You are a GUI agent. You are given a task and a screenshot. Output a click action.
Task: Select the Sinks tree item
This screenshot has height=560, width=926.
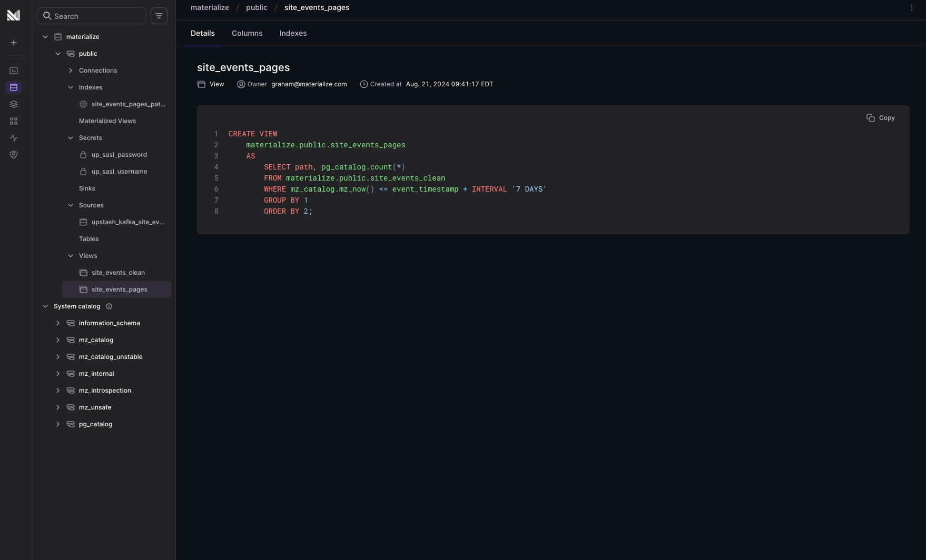pyautogui.click(x=87, y=188)
